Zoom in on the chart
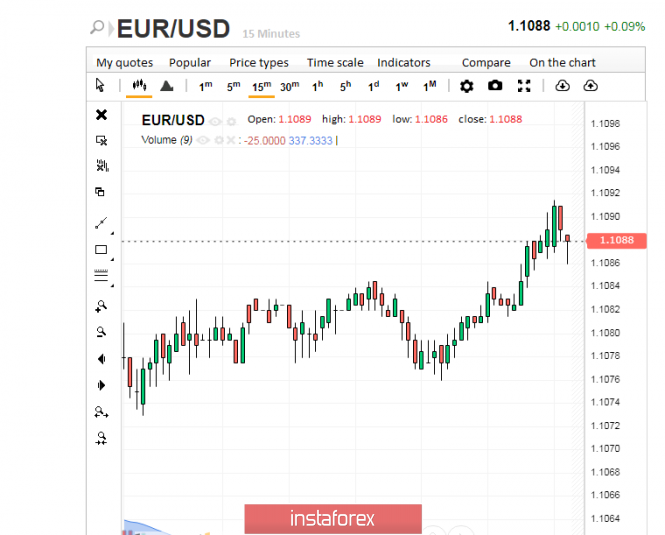 coord(101,306)
